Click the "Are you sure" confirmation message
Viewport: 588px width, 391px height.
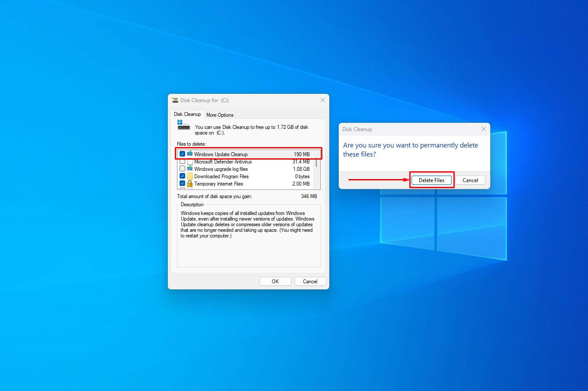[x=411, y=150]
